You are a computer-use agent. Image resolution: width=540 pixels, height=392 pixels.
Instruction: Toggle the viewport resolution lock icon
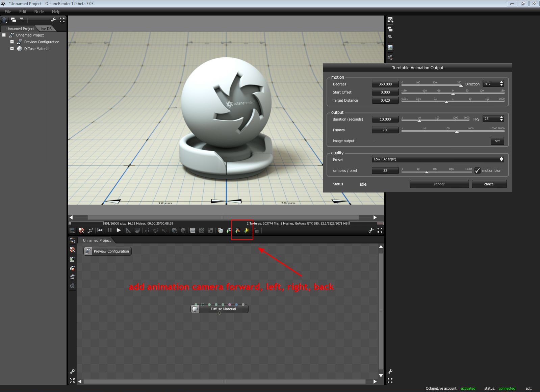(257, 231)
